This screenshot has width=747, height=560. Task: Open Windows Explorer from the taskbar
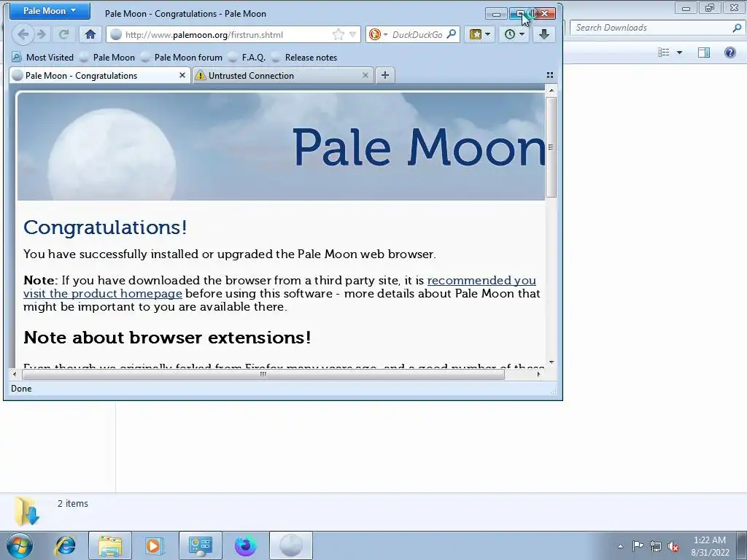click(x=110, y=545)
